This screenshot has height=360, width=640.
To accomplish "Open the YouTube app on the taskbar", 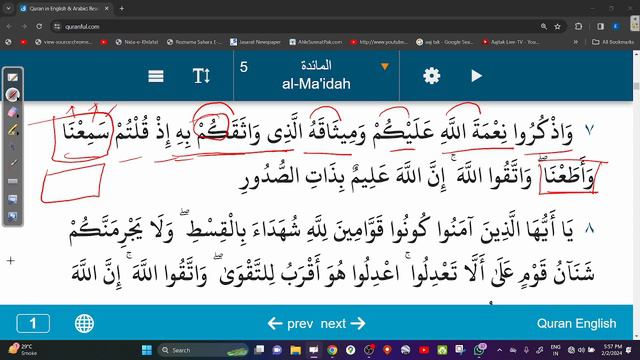I will point(424,350).
